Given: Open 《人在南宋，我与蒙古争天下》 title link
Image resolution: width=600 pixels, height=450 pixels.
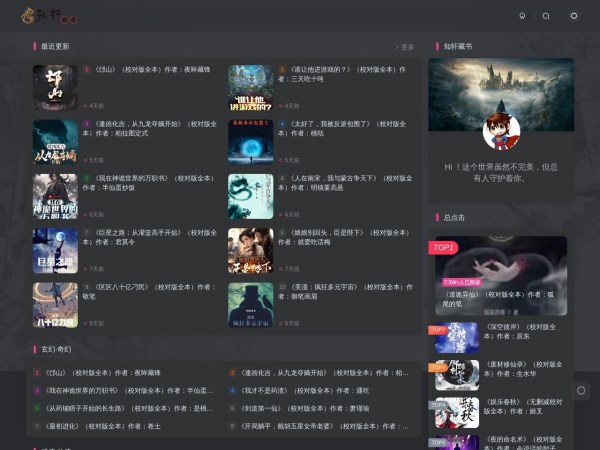Looking at the screenshot, I should 332,178.
